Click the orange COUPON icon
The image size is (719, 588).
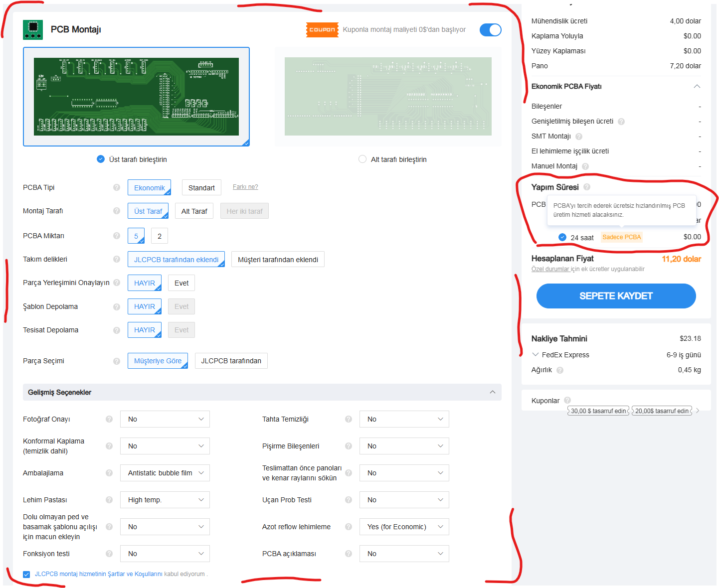click(x=322, y=30)
